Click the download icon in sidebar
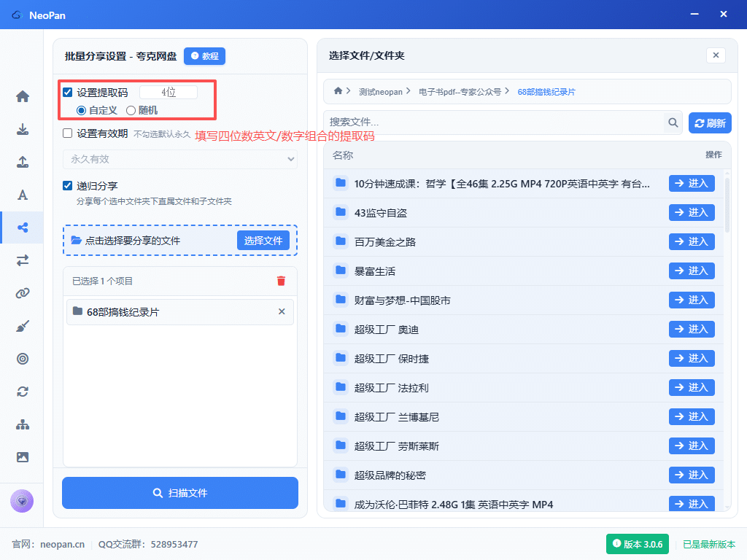The height and width of the screenshot is (560, 747). (23, 130)
